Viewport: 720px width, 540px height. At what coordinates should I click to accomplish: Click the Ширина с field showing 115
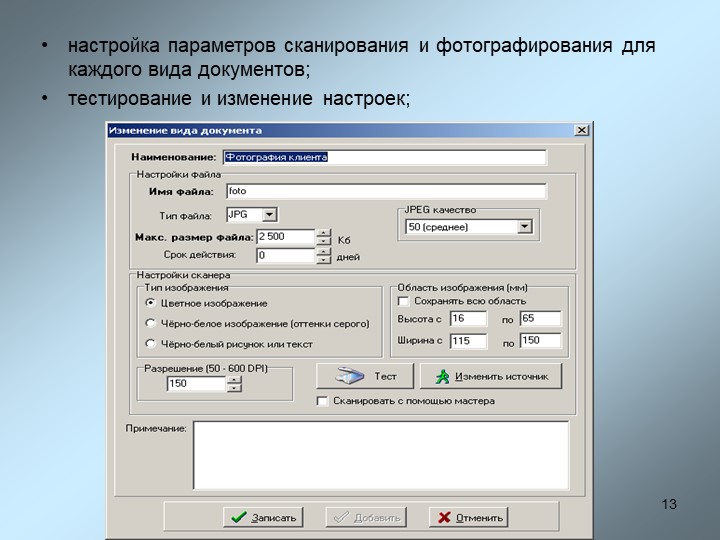[468, 341]
